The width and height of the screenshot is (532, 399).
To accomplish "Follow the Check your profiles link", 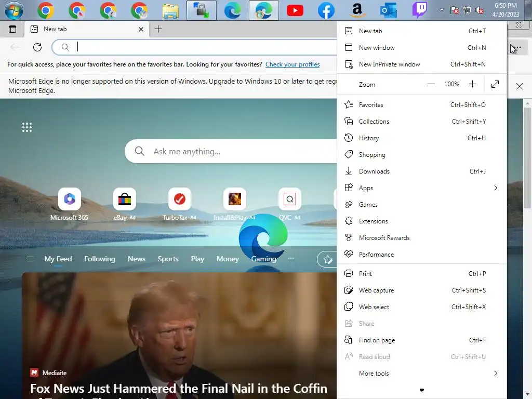I will [292, 64].
